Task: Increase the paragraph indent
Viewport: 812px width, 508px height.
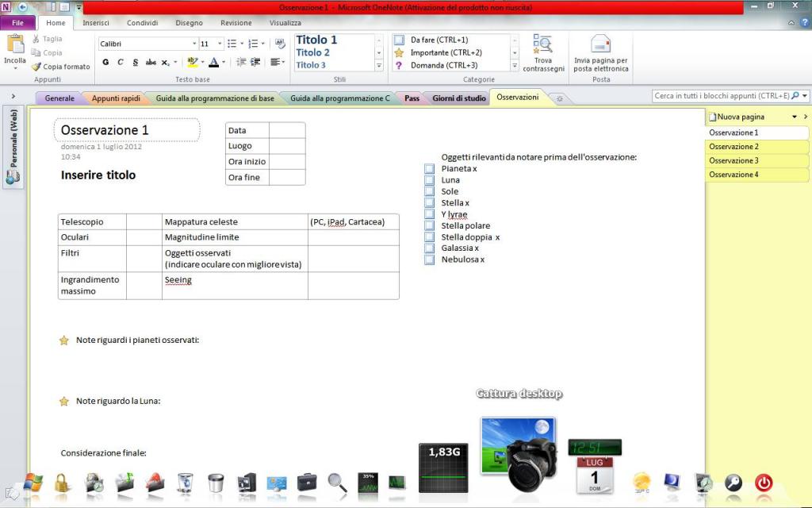Action: pyautogui.click(x=255, y=62)
